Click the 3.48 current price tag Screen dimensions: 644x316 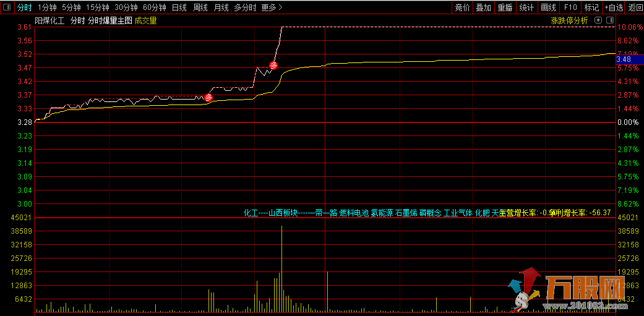[630, 59]
